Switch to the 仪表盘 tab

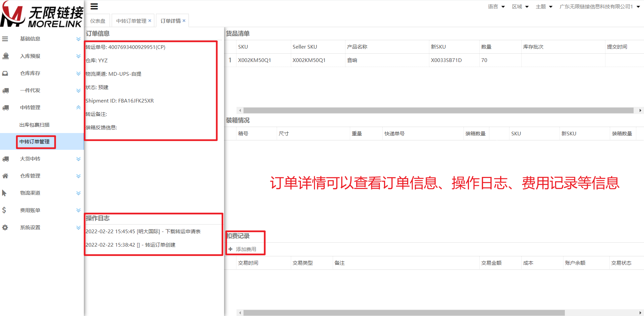(98, 21)
